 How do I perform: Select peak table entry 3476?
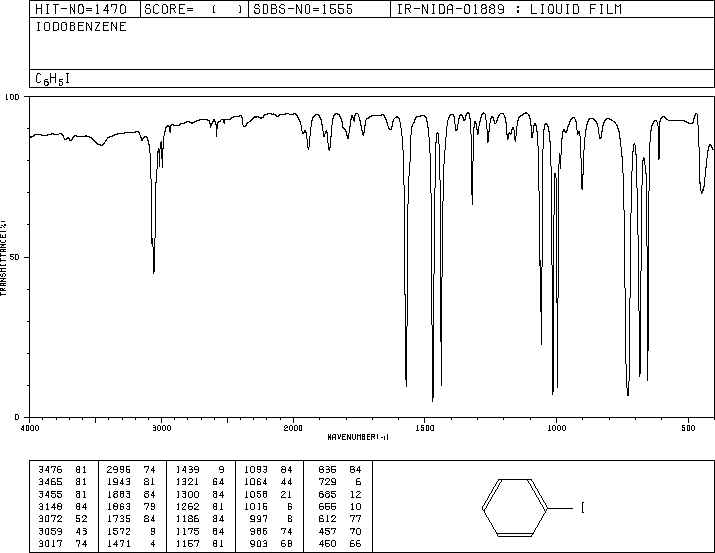pos(50,470)
